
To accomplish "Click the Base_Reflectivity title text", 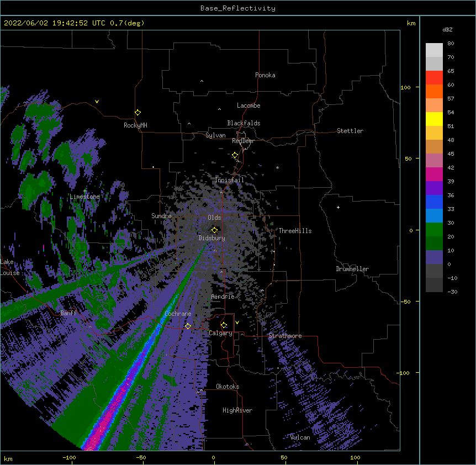I will coord(238,8).
